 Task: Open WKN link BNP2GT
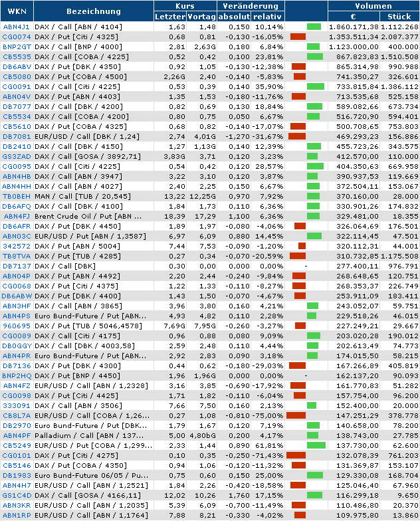17,47
